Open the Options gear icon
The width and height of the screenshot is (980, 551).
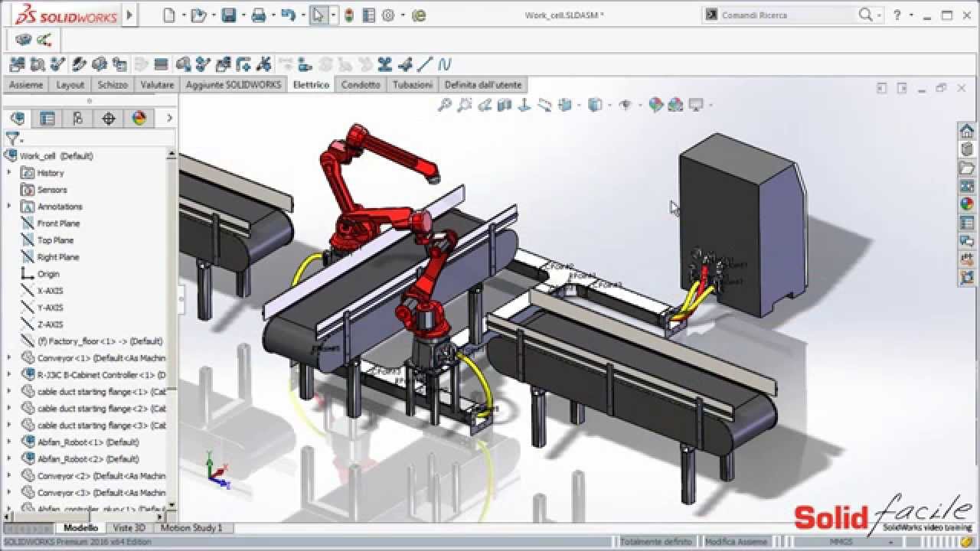point(388,15)
